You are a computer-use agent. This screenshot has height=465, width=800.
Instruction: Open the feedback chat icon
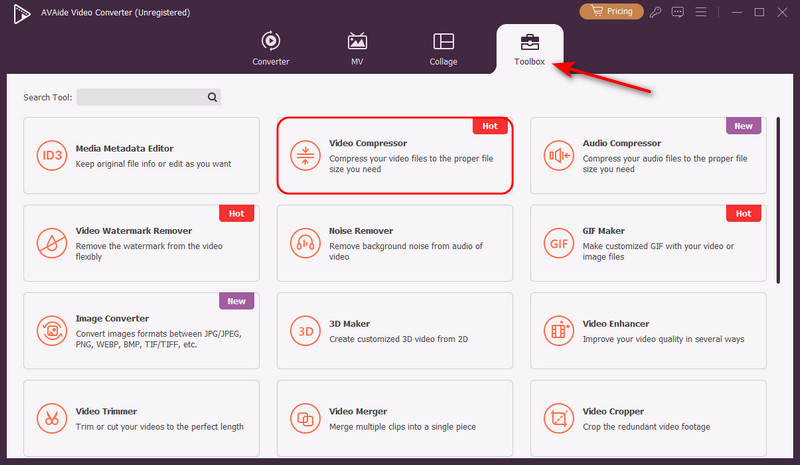678,12
